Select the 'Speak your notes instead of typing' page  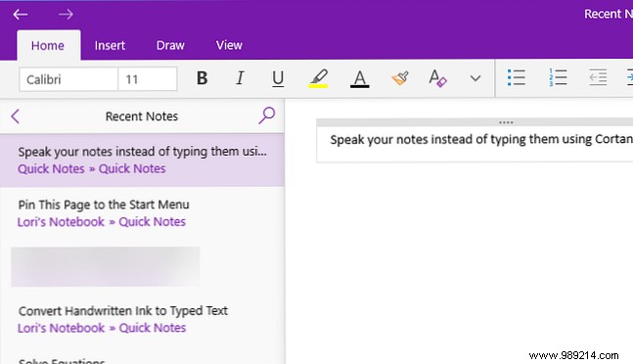pyautogui.click(x=142, y=159)
